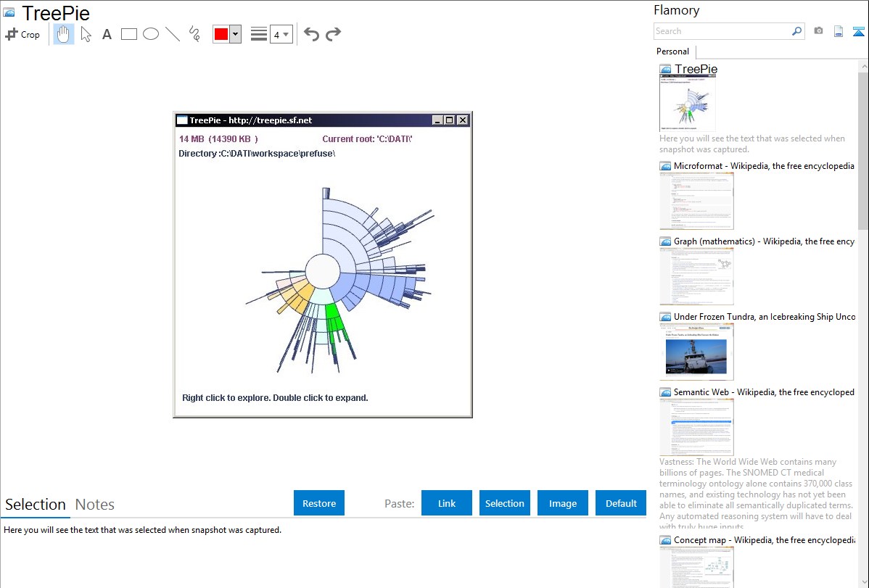Click the blue collapse-to-top icon
Screen dimensions: 869x588
click(858, 31)
